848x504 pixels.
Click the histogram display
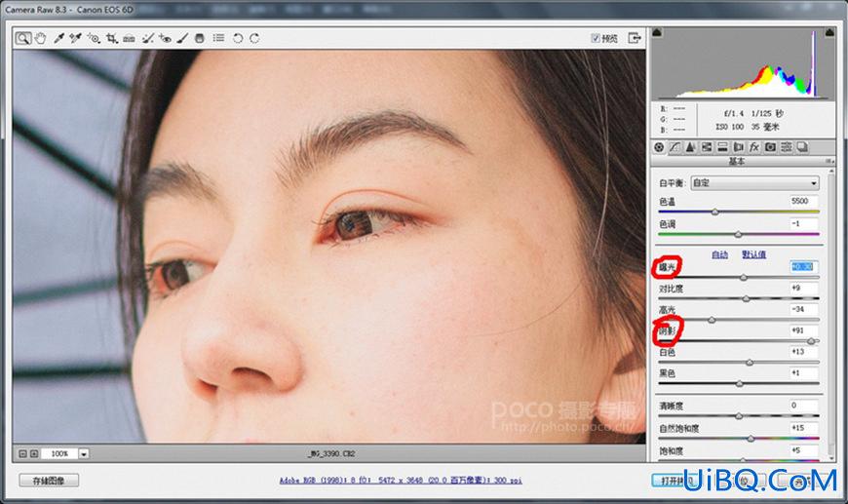pos(744,63)
